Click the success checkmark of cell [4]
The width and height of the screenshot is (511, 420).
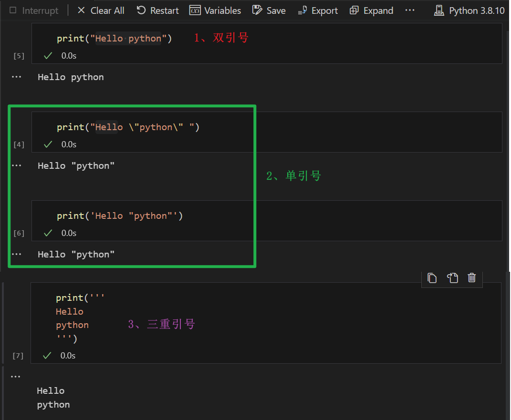coord(48,144)
